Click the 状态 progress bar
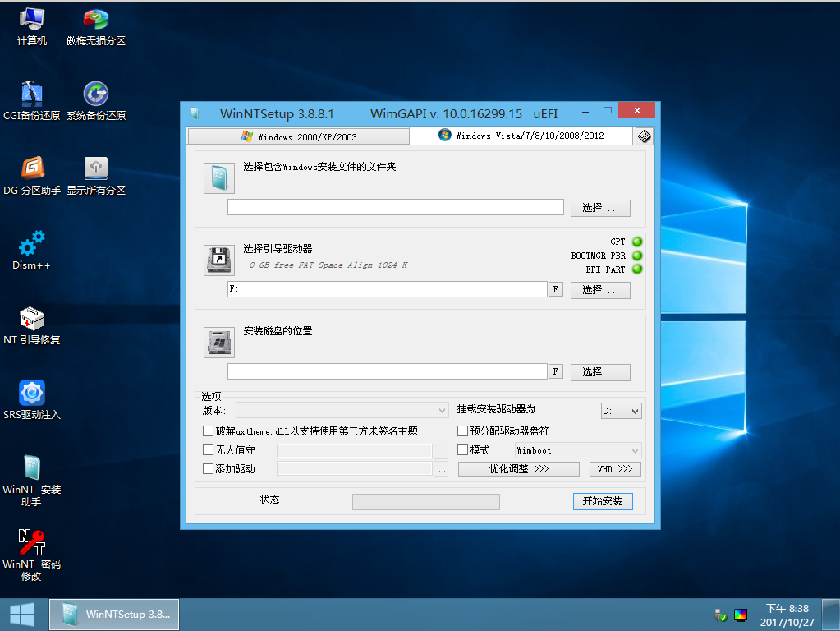The width and height of the screenshot is (840, 631). (426, 502)
